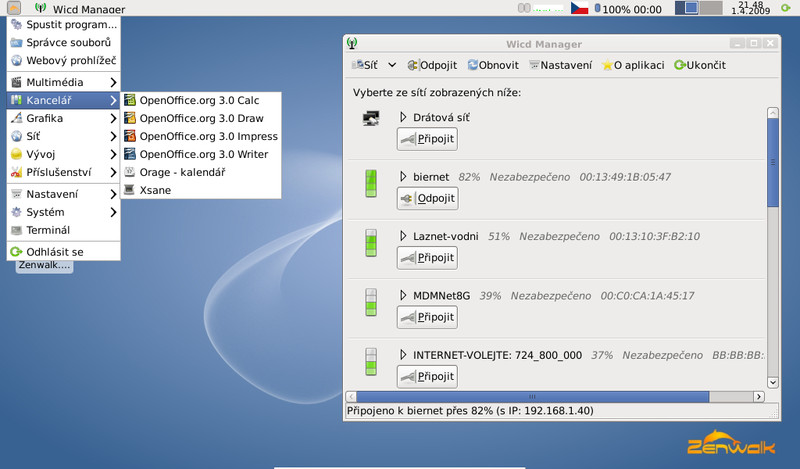The width and height of the screenshot is (800, 469).
Task: Click the Systém gear icon
Action: click(16, 212)
